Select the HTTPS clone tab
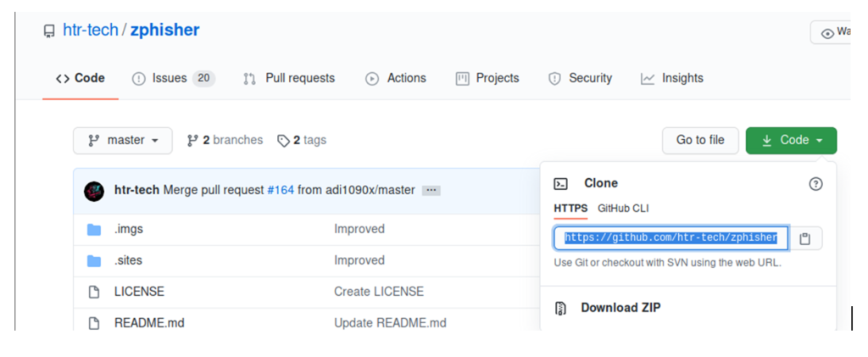Screen dimensions: 868x357 [570, 209]
